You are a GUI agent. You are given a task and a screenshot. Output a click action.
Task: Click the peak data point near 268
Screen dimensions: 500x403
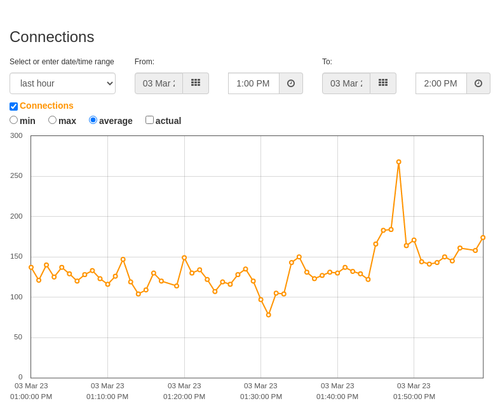tap(399, 162)
